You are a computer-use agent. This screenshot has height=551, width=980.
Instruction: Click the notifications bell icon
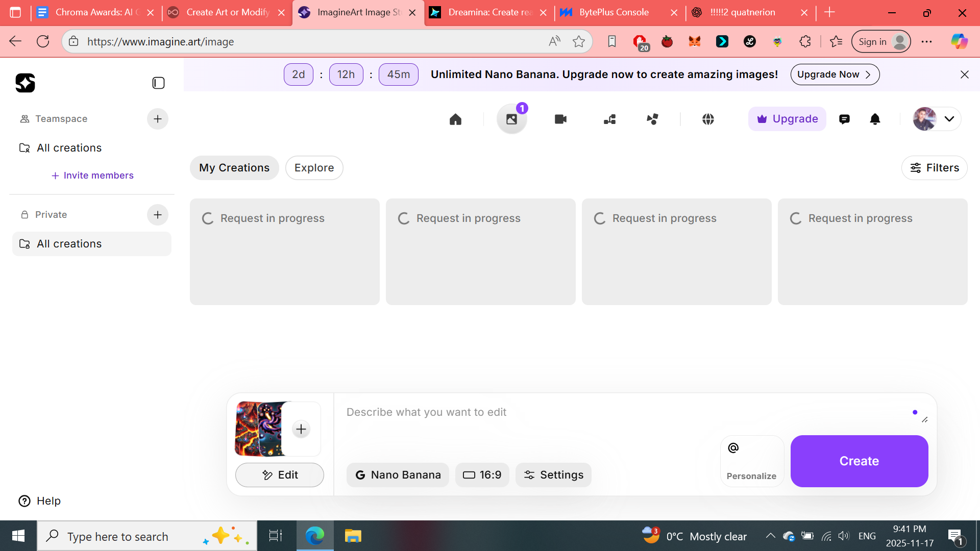click(x=875, y=119)
